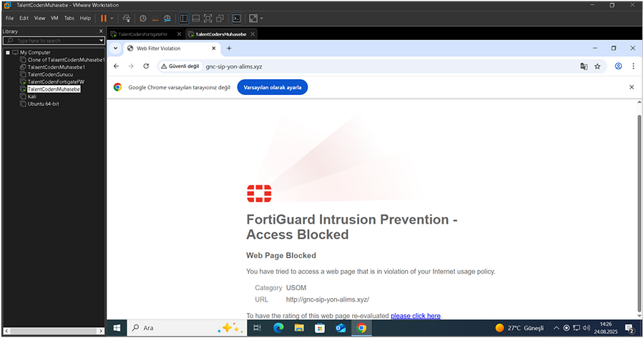Image resolution: width=644 pixels, height=338 pixels.
Task: Click the 'Güvenli değil' security indicator
Action: tap(180, 66)
